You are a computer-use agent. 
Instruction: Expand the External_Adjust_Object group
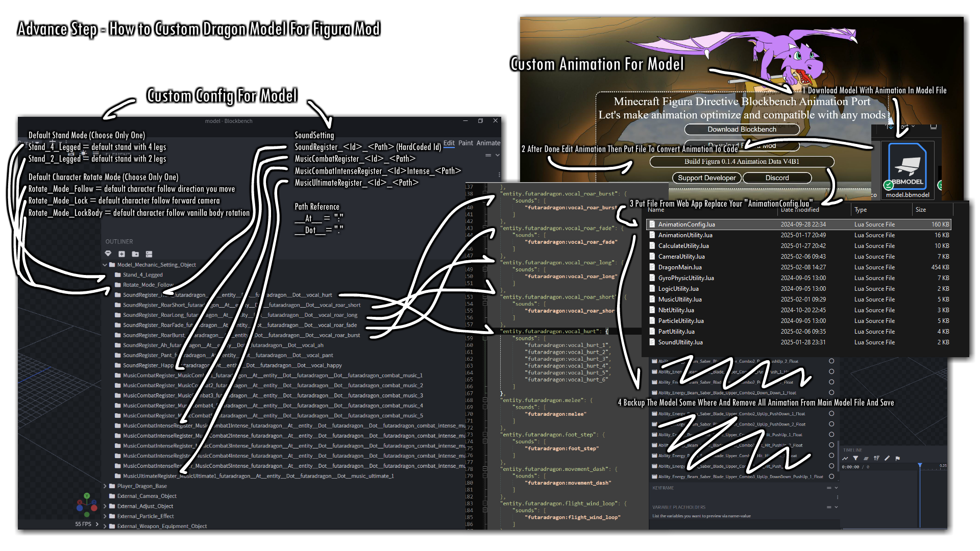[105, 506]
